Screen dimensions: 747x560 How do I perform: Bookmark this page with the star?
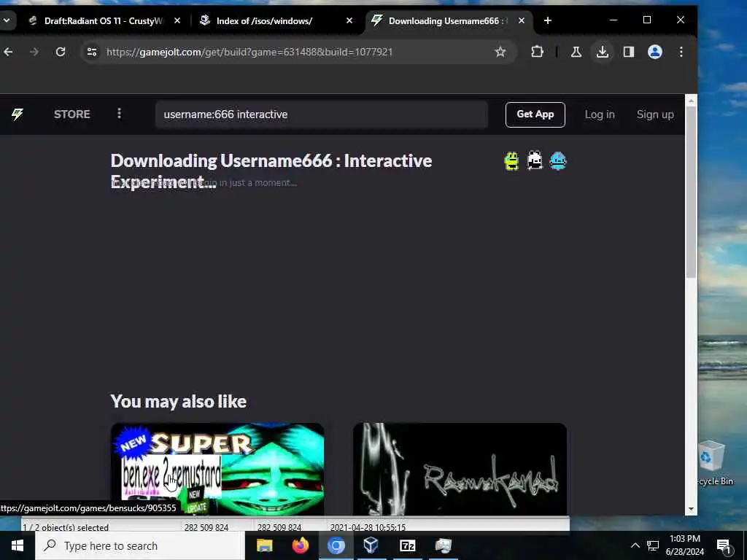pyautogui.click(x=500, y=52)
